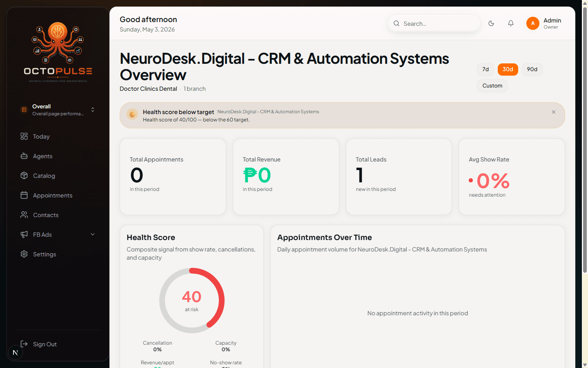Image resolution: width=588 pixels, height=368 pixels.
Task: Click the Agents robot icon
Action: (24, 156)
